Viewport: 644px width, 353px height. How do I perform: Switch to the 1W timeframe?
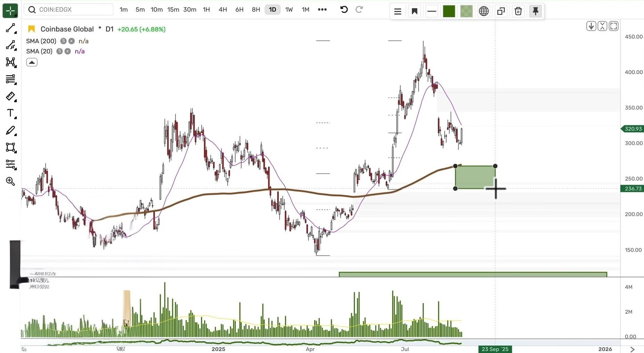click(x=289, y=9)
